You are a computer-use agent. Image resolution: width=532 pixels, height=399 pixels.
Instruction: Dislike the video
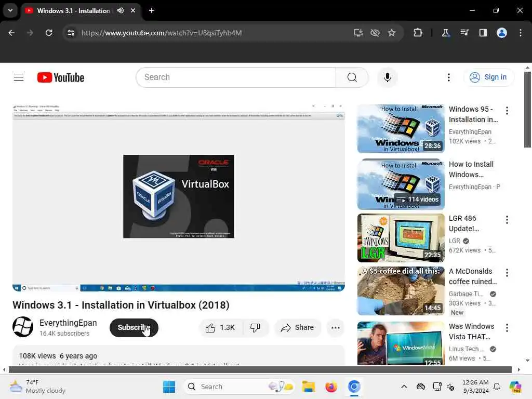point(255,328)
